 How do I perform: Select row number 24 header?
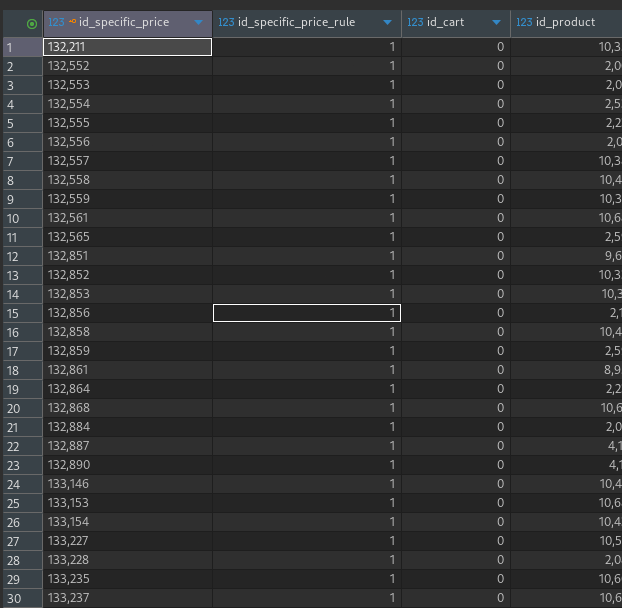click(23, 485)
